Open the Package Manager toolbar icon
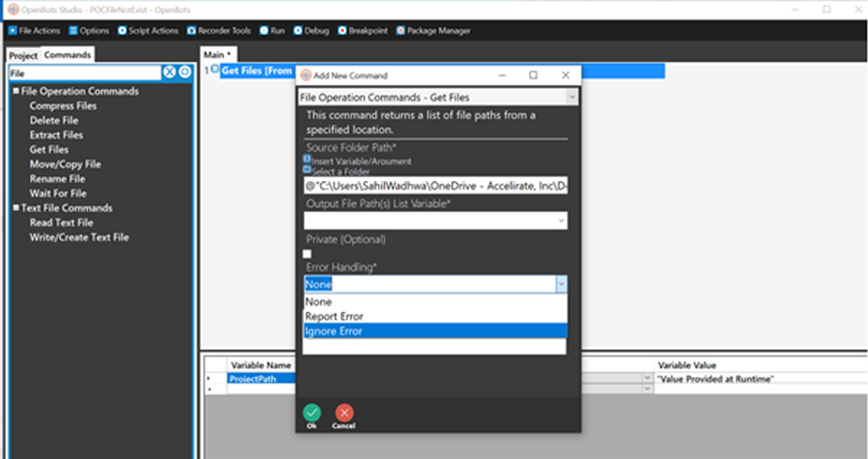The width and height of the screenshot is (868, 459). pyautogui.click(x=401, y=31)
